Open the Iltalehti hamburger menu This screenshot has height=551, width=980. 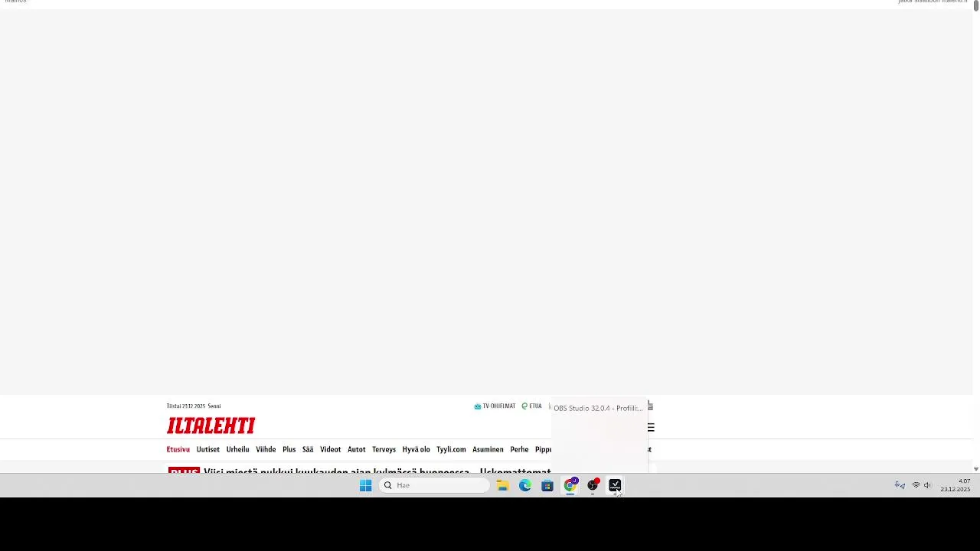[651, 428]
